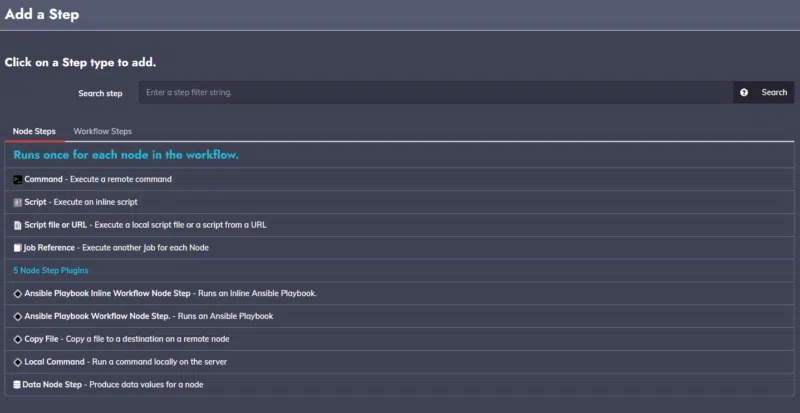The image size is (800, 413).
Task: Click the Ansible Playbook Workflow Node Step diamond icon
Action: 17,317
